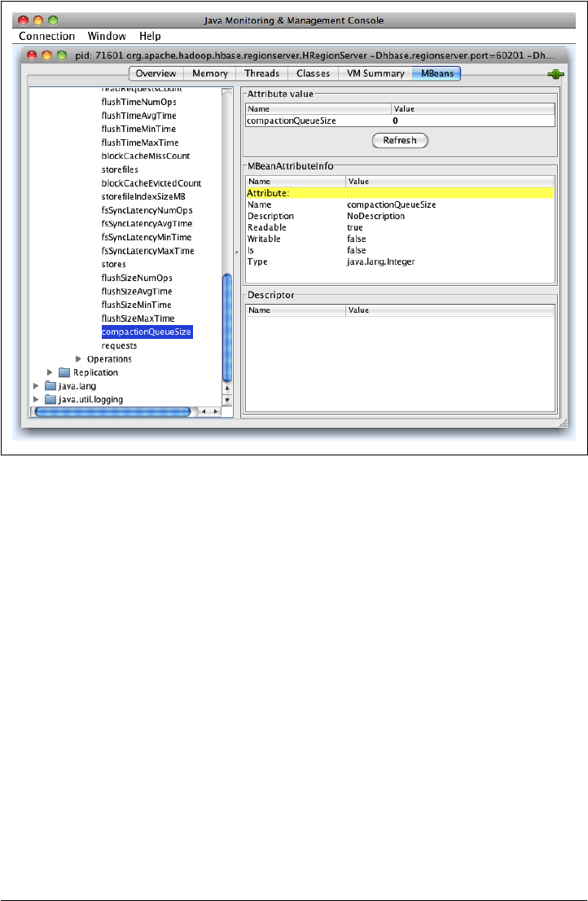Switch to the Memory tab

pos(210,73)
